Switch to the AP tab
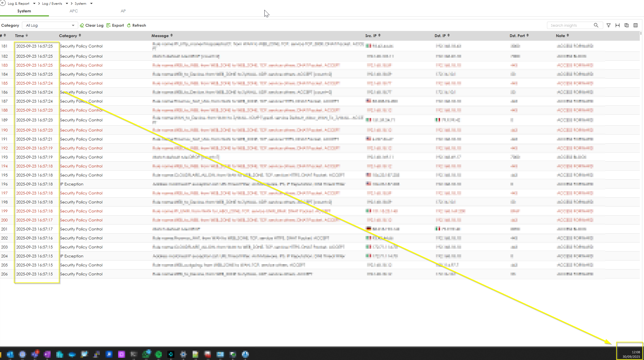Image resolution: width=644 pixels, height=360 pixels. [x=123, y=11]
